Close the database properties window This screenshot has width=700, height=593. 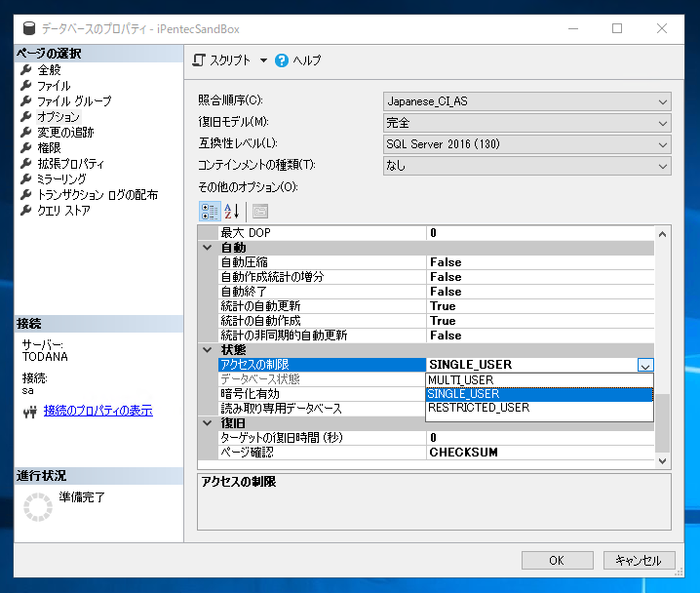click(x=662, y=28)
